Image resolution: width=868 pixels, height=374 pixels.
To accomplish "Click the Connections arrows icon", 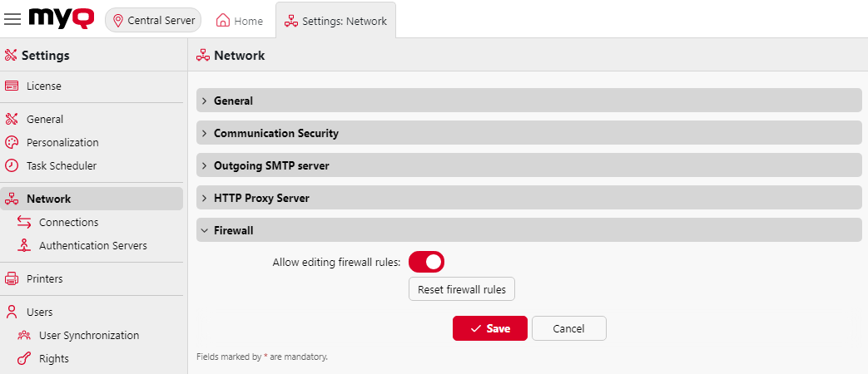I will [24, 222].
